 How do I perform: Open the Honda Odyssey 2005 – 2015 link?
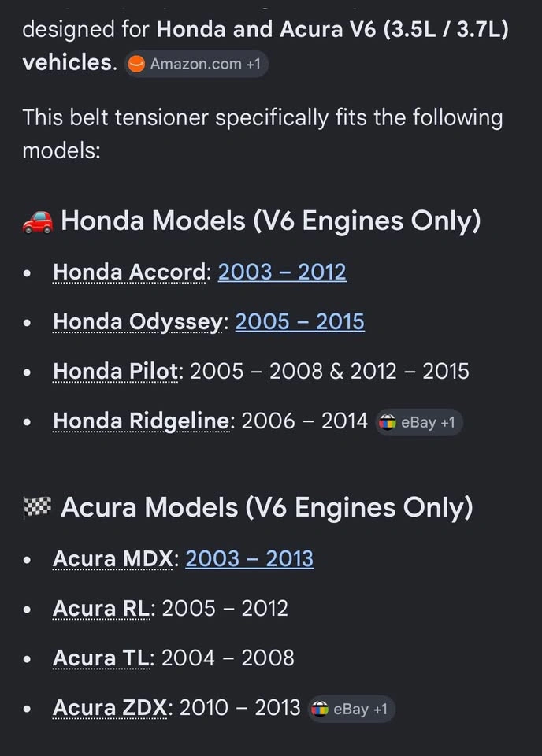point(300,321)
